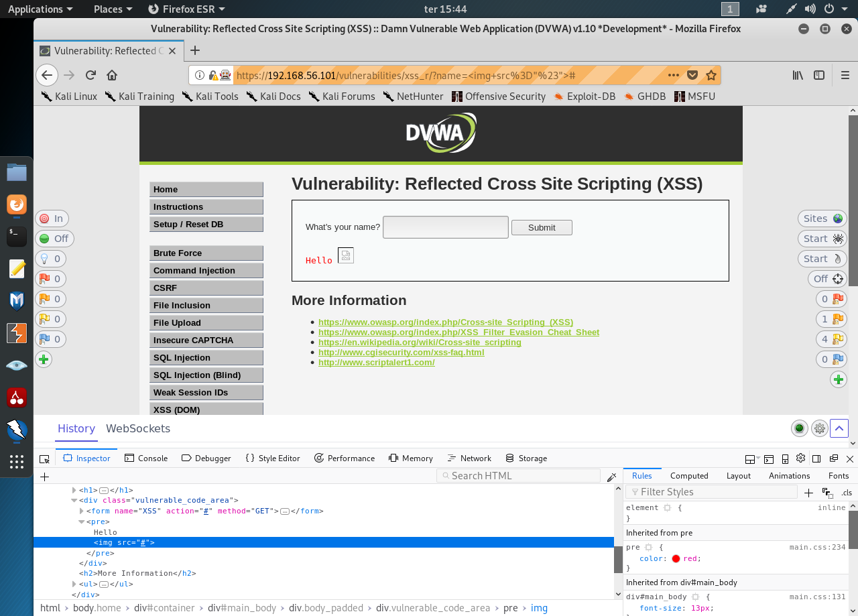Image resolution: width=858 pixels, height=616 pixels.
Task: Click the element picker icon in DevTools
Action: click(45, 458)
